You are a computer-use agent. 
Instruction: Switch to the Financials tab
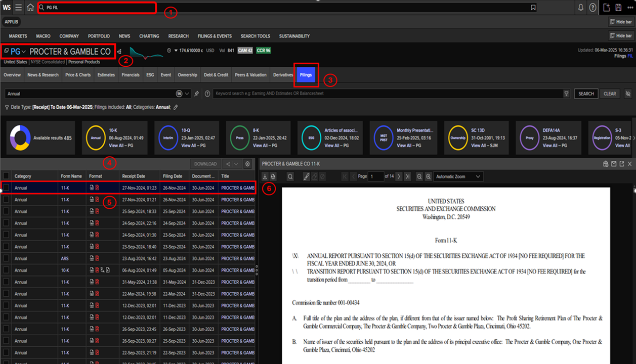pos(131,75)
